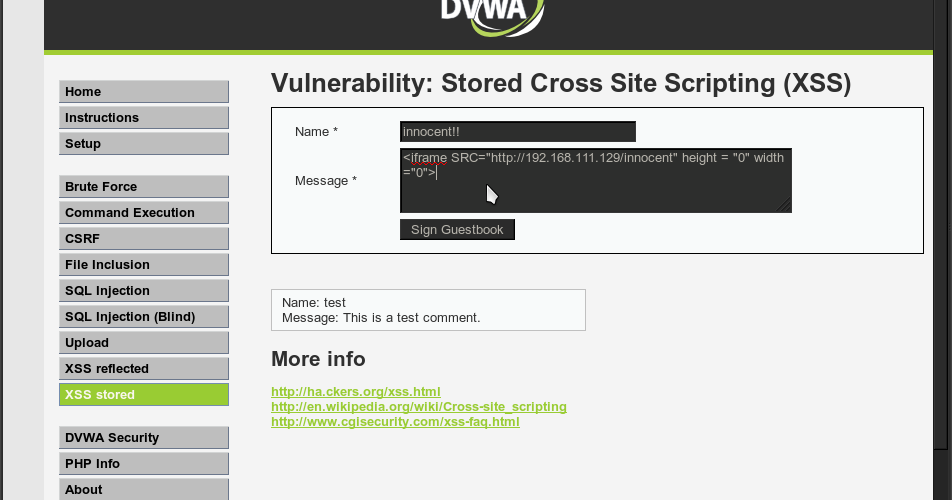The height and width of the screenshot is (500, 952).
Task: Click the Stored Cross Site Scripting heading
Action: 561,84
